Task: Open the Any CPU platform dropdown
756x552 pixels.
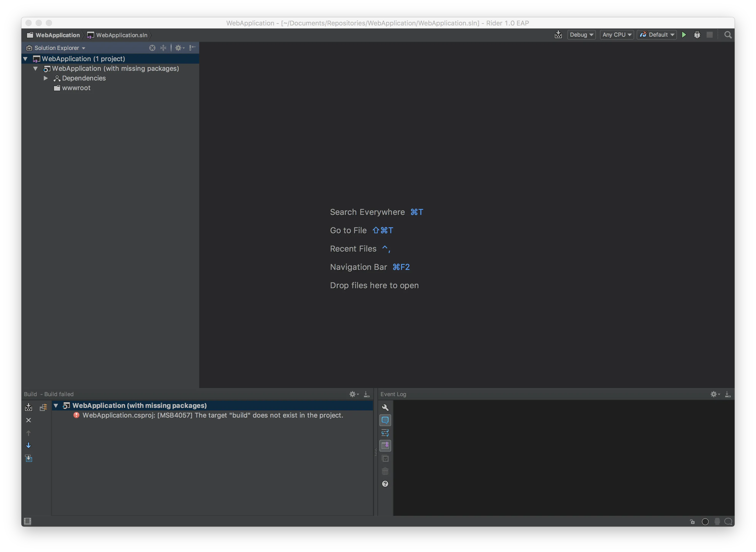Action: [617, 35]
